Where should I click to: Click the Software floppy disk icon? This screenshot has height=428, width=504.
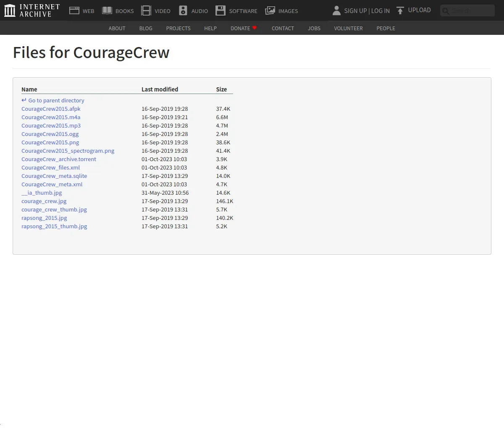220,10
